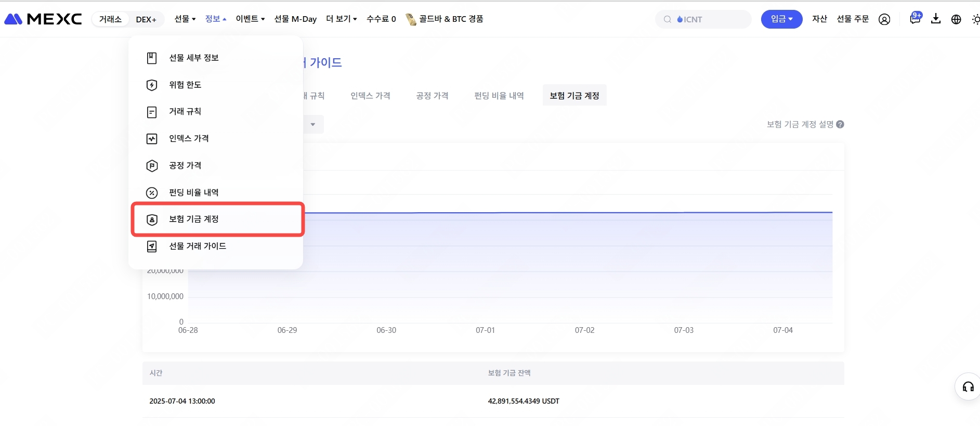Switch to 거래소 mode
Screen dimensions: 980x426
click(110, 19)
